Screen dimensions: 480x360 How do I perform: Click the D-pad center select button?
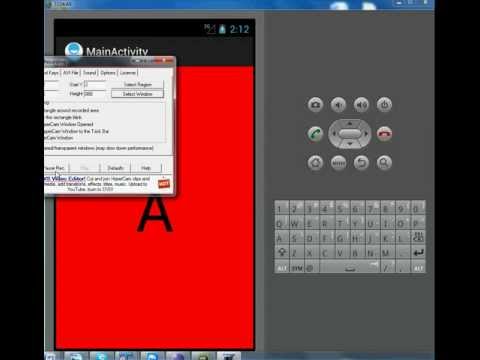tap(350, 134)
